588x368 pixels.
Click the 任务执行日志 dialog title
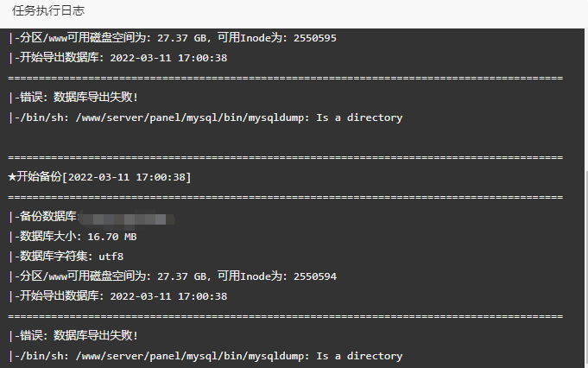(48, 10)
